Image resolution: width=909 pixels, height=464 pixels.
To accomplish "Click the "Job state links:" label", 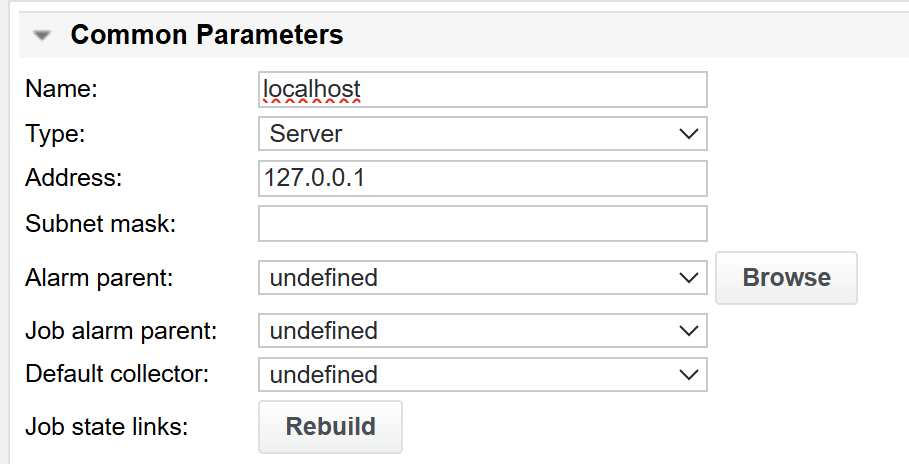I will 107,426.
